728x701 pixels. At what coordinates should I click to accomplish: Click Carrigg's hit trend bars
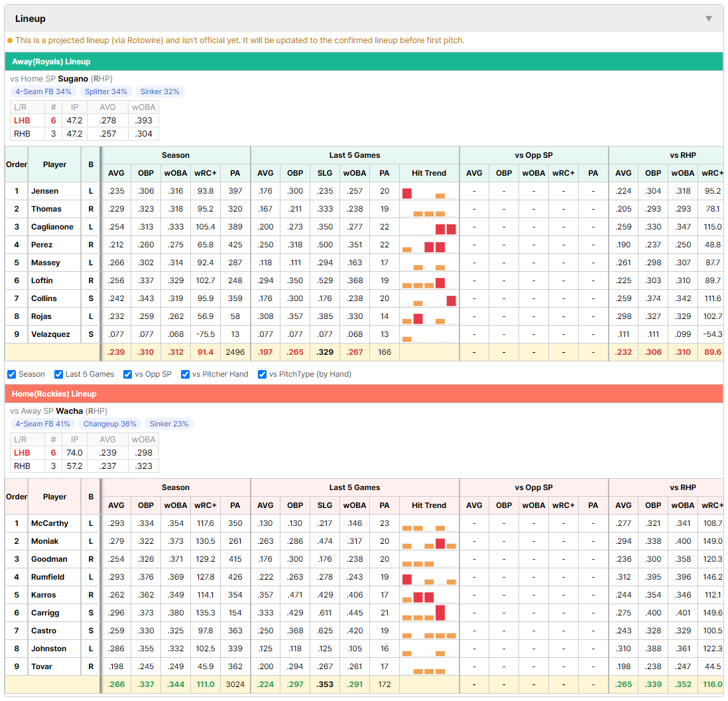[x=429, y=613]
